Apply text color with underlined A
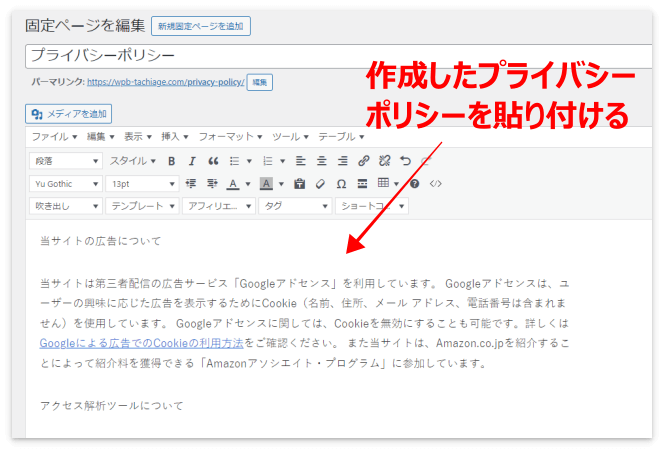This screenshot has width=664, height=451. coord(232,184)
